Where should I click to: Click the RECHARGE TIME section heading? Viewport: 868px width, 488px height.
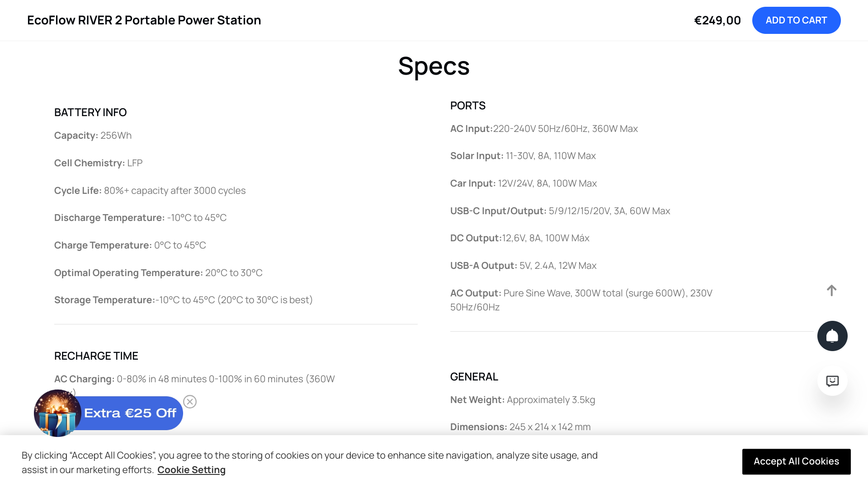click(96, 356)
